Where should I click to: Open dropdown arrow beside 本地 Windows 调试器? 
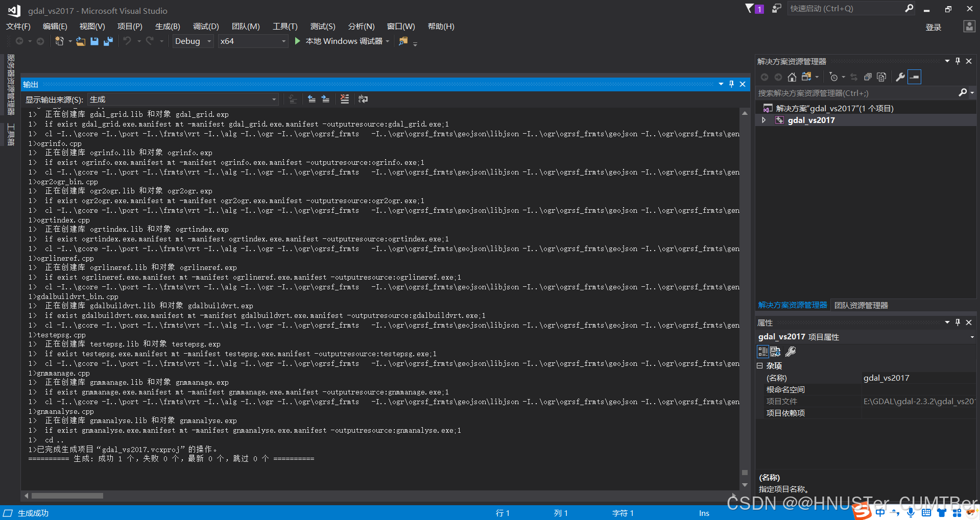tap(388, 41)
